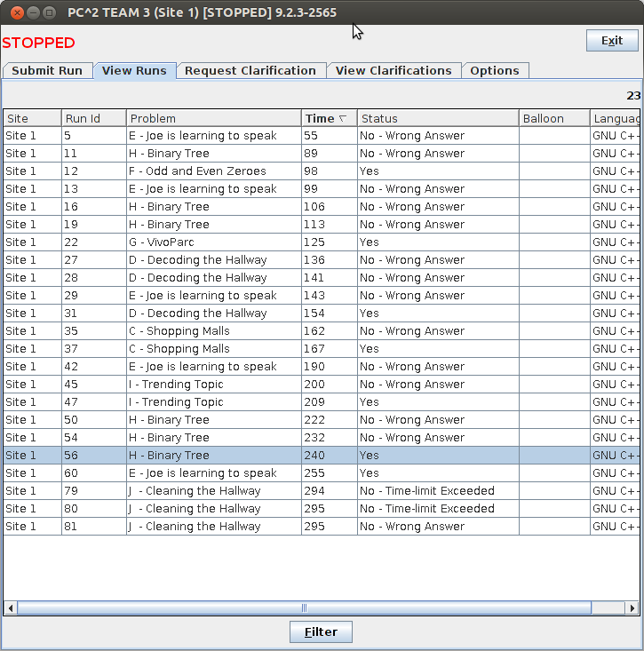Click the Status column header
Image resolution: width=644 pixels, height=651 pixels.
[x=437, y=118]
